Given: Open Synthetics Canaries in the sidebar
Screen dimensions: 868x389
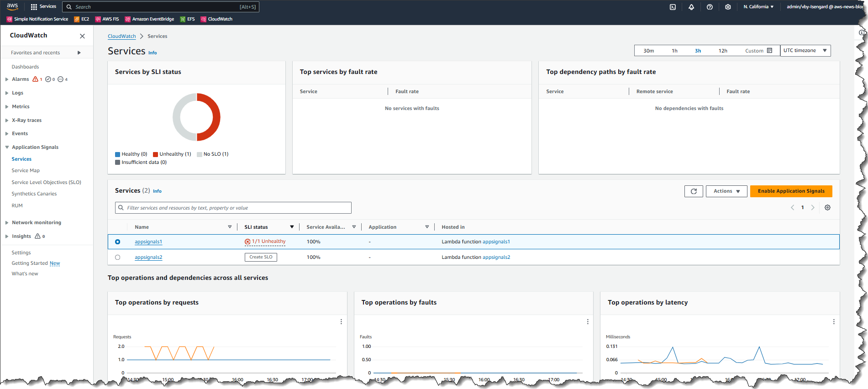Looking at the screenshot, I should (x=34, y=194).
